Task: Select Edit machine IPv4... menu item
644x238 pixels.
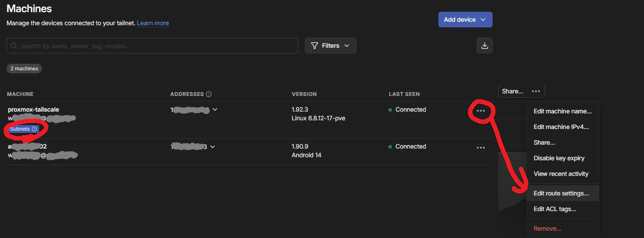Action: click(x=562, y=127)
